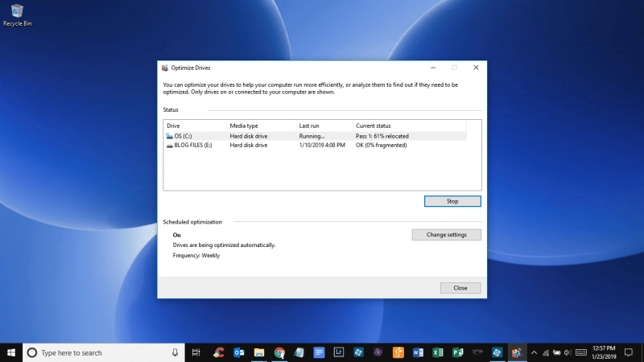Open File Explorer from the taskbar

(259, 352)
